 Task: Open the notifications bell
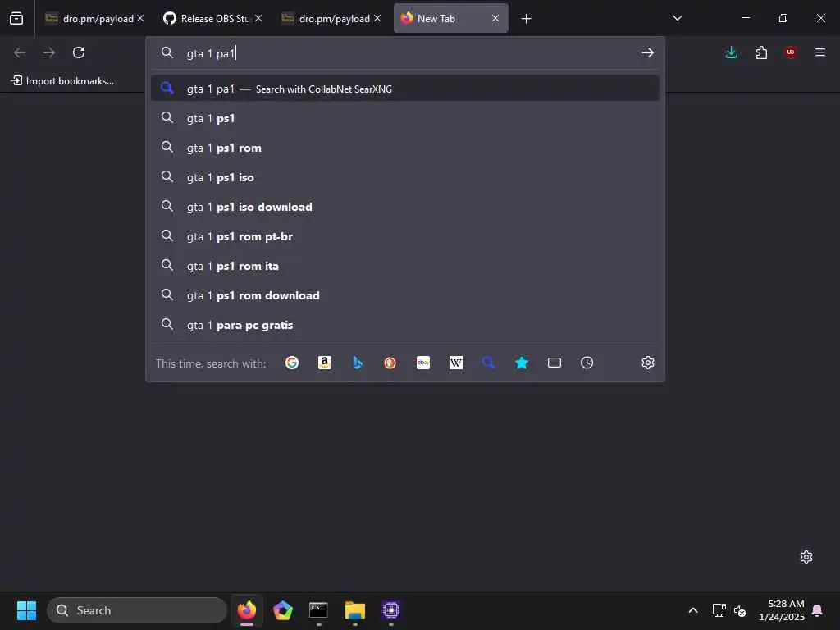pyautogui.click(x=818, y=610)
